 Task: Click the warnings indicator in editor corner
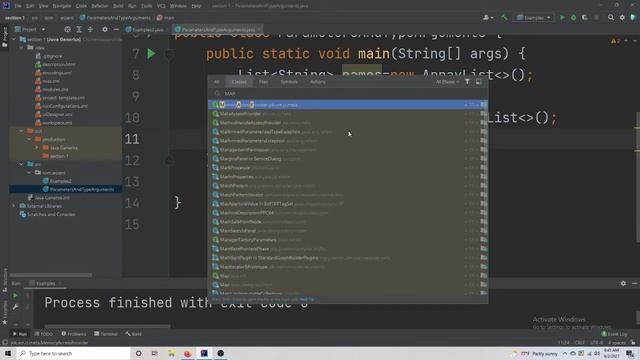616,41
